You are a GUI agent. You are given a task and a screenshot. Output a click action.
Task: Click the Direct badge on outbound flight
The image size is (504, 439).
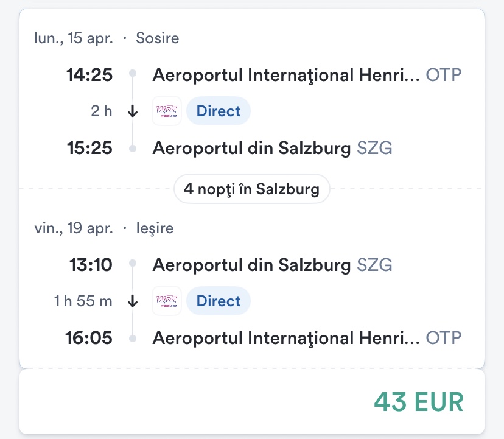218,111
